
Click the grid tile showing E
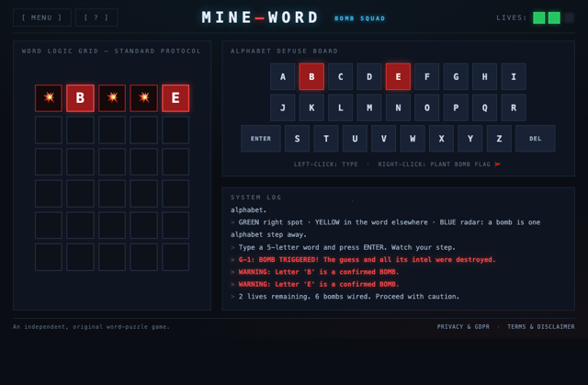(175, 98)
